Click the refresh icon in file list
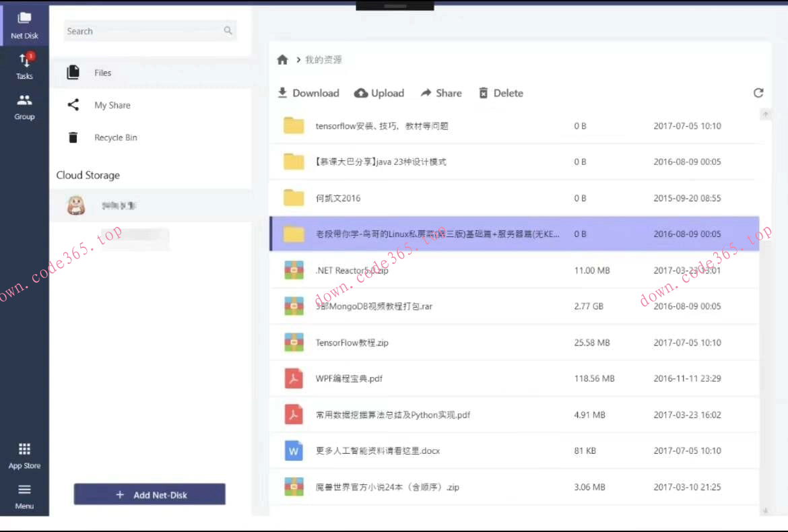The height and width of the screenshot is (532, 788). pos(758,93)
